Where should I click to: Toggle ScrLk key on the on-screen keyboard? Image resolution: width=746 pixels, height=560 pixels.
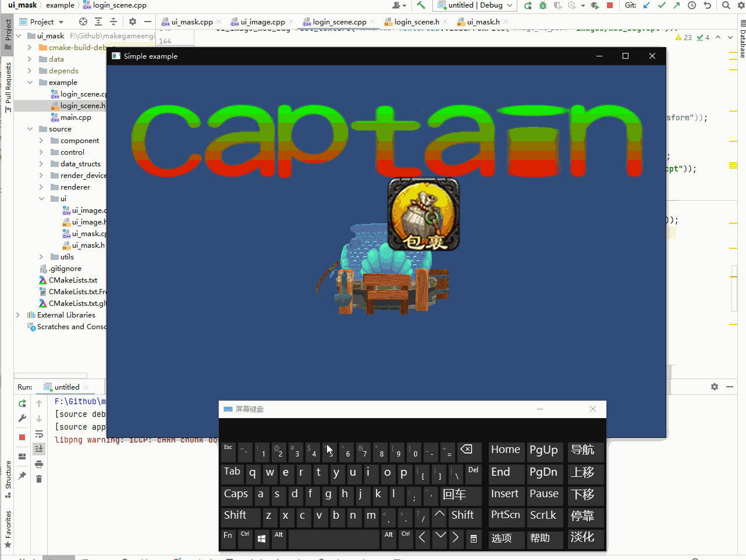point(543,516)
